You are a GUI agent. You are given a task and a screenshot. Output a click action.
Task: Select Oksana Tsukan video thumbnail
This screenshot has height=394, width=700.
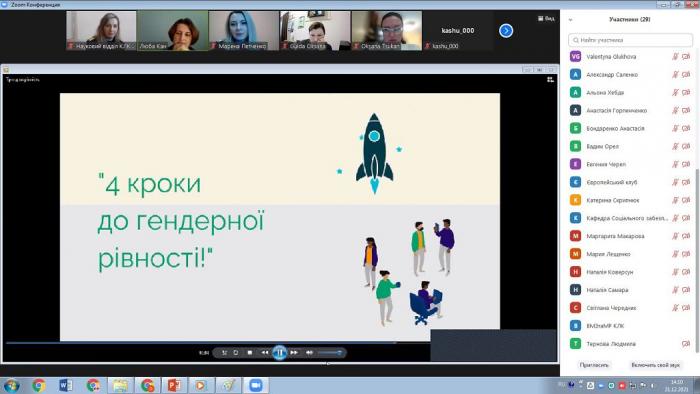click(387, 30)
